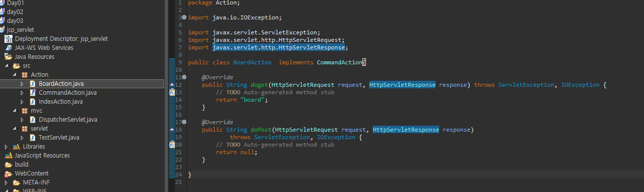Click the 'doget' method name
Screen dimensions: 644x192
click(x=259, y=85)
